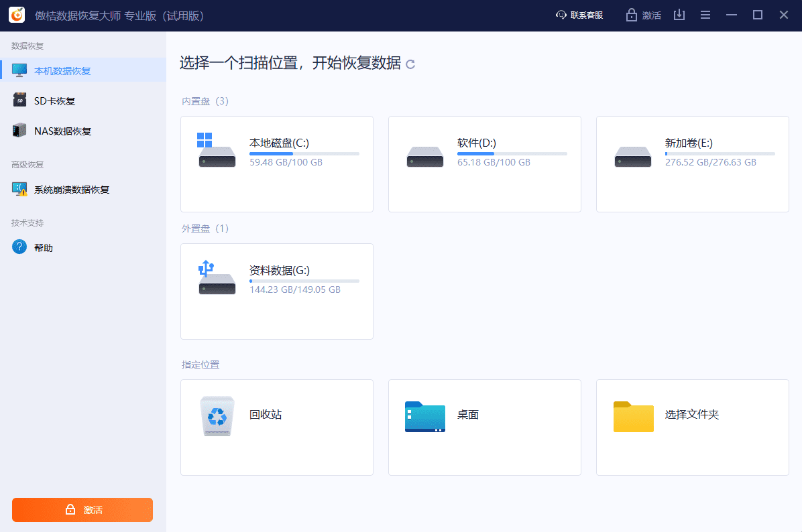This screenshot has width=802, height=532.
Task: Click the lock icon beside title bar 激活
Action: [632, 14]
